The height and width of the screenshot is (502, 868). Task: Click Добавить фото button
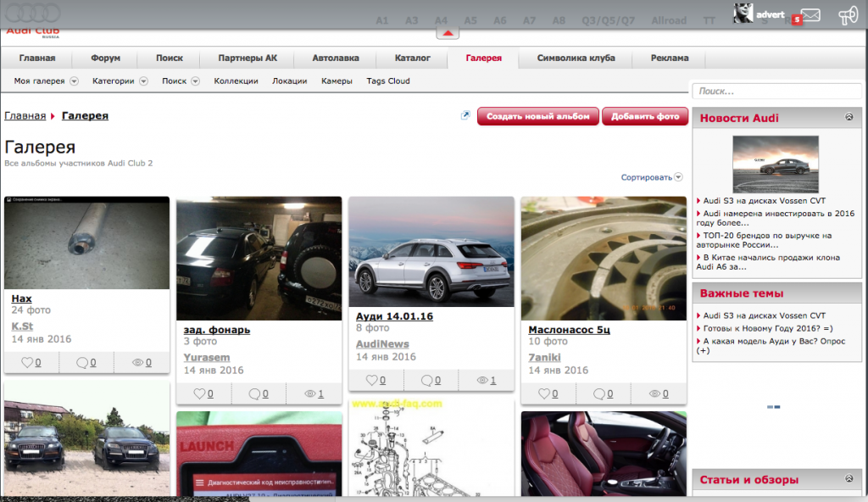[x=645, y=116]
